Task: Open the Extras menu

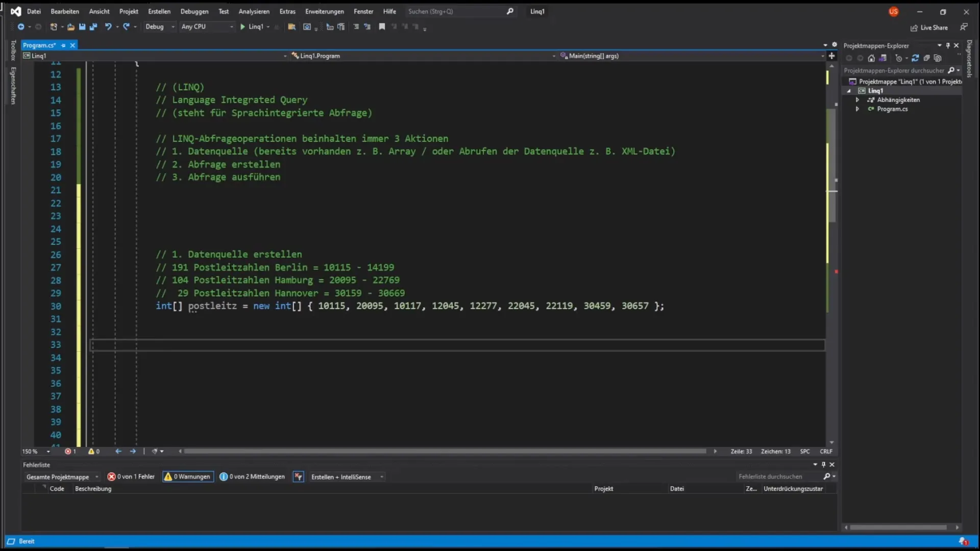Action: 287,11
